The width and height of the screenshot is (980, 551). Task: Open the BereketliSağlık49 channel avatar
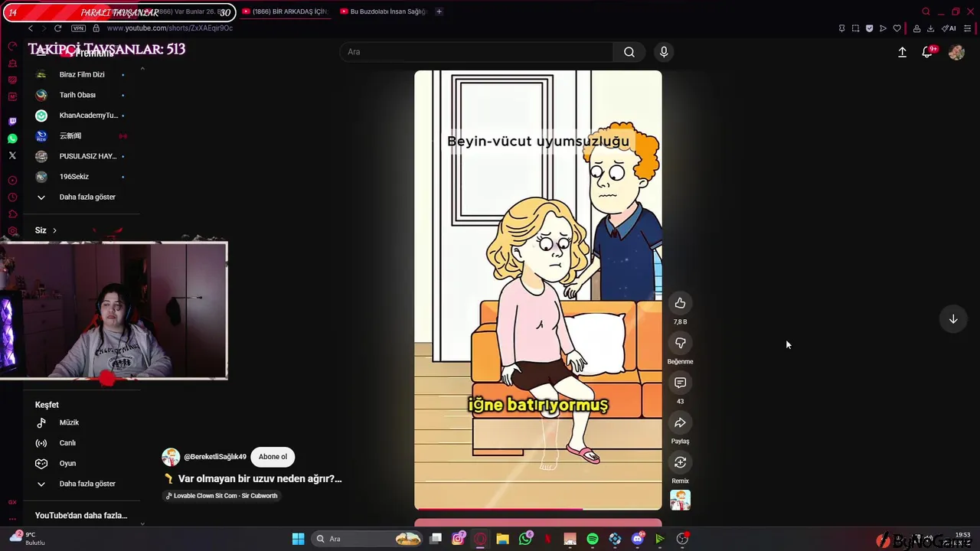tap(171, 457)
